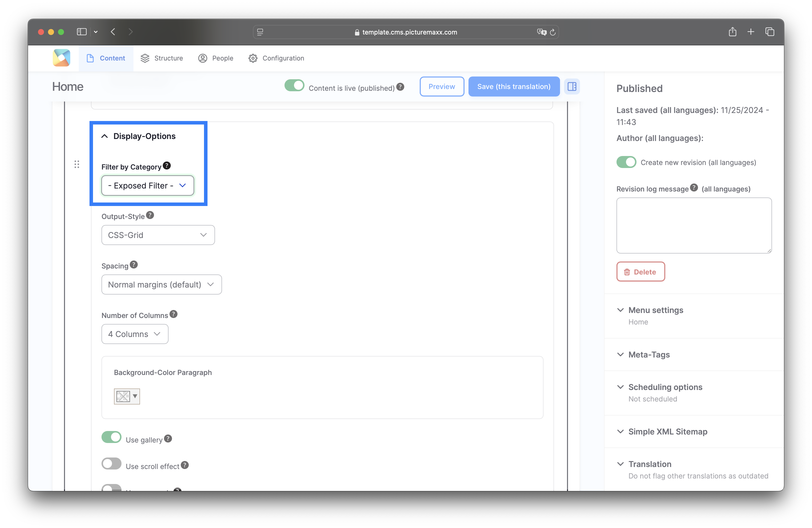812x528 pixels.
Task: Click help icon next to Revision log message
Action: coord(693,187)
